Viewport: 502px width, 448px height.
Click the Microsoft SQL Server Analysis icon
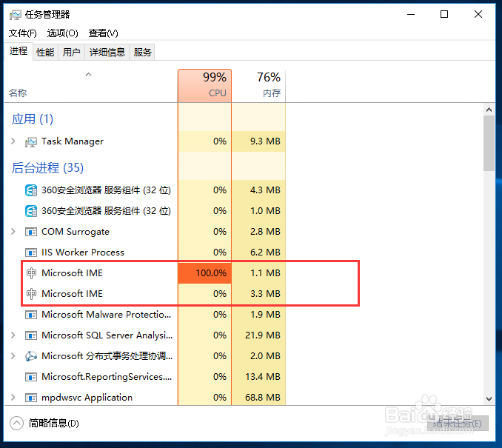pos(31,335)
